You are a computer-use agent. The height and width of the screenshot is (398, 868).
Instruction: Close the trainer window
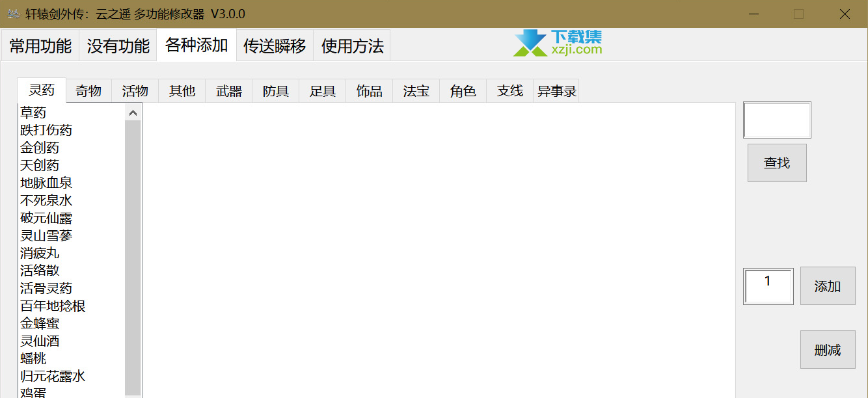coord(845,14)
